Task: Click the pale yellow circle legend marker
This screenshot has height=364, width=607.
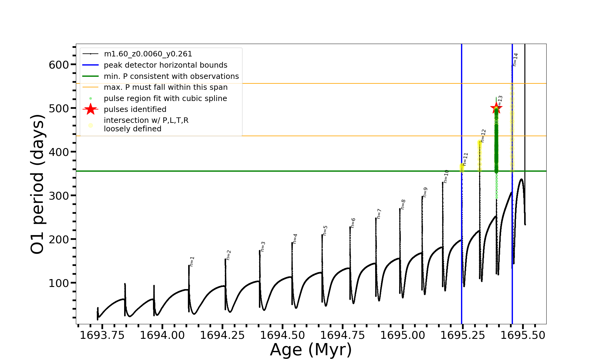Action: tap(90, 125)
